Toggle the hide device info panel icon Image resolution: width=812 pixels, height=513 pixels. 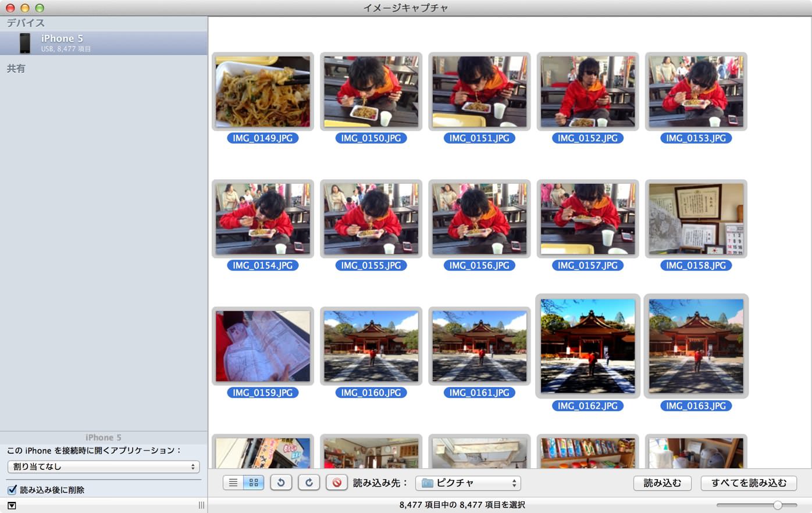pyautogui.click(x=12, y=505)
